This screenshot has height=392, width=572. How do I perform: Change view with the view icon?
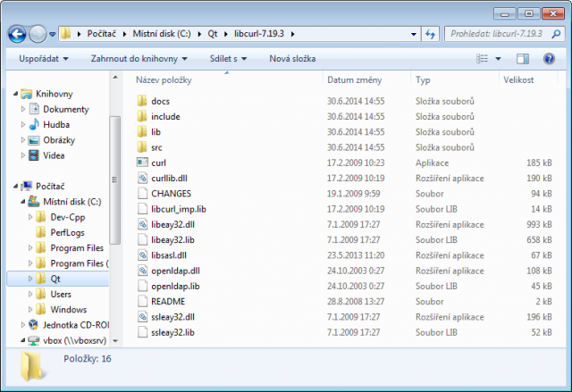point(483,59)
